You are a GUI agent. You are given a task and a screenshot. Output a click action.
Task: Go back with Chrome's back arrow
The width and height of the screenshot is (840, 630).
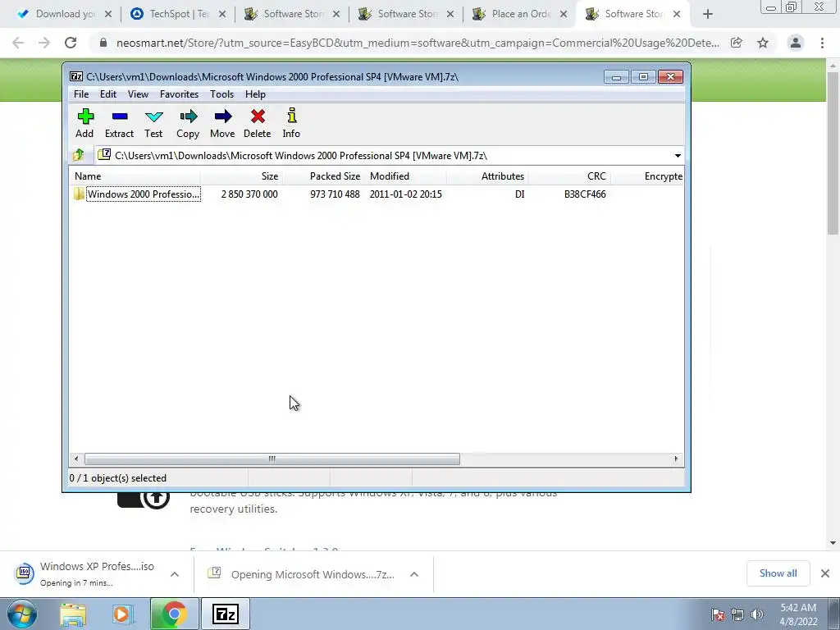pos(18,43)
